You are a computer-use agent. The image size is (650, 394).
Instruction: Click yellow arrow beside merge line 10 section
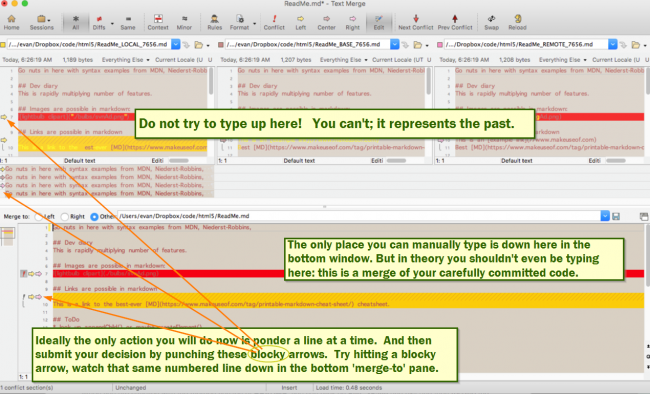(x=31, y=297)
